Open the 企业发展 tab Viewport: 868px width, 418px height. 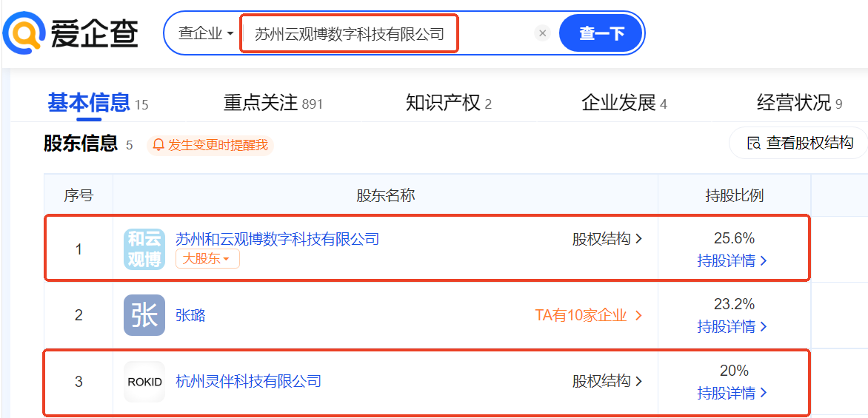point(618,103)
